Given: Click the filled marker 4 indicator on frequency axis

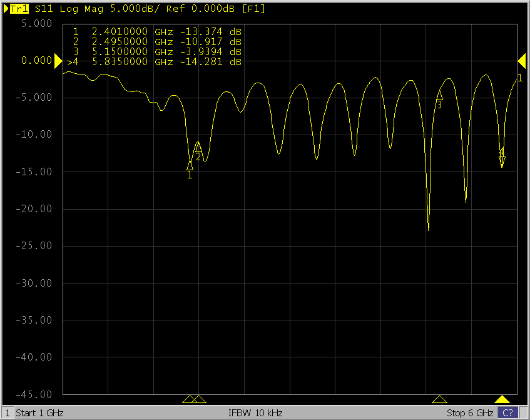Looking at the screenshot, I should coord(502,399).
